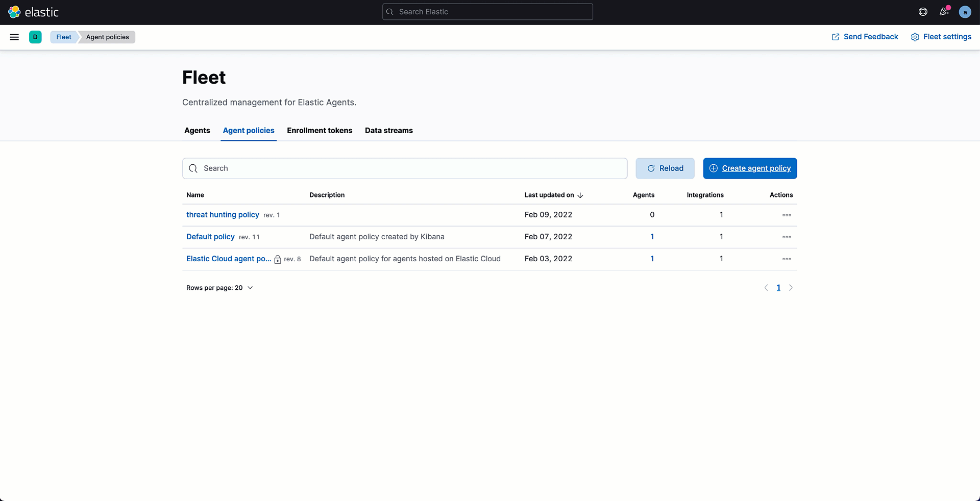The height and width of the screenshot is (501, 980).
Task: Expand the Rows per page dropdown
Action: [x=219, y=288]
